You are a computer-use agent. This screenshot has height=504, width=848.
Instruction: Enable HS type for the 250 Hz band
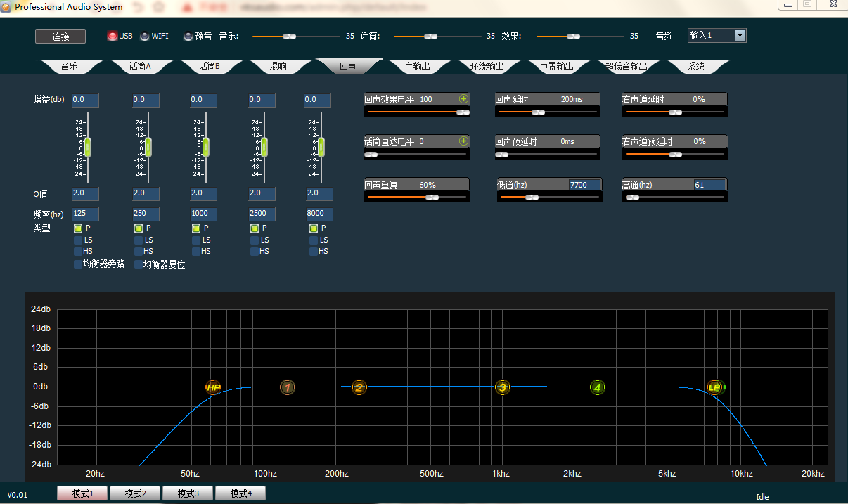click(x=139, y=251)
